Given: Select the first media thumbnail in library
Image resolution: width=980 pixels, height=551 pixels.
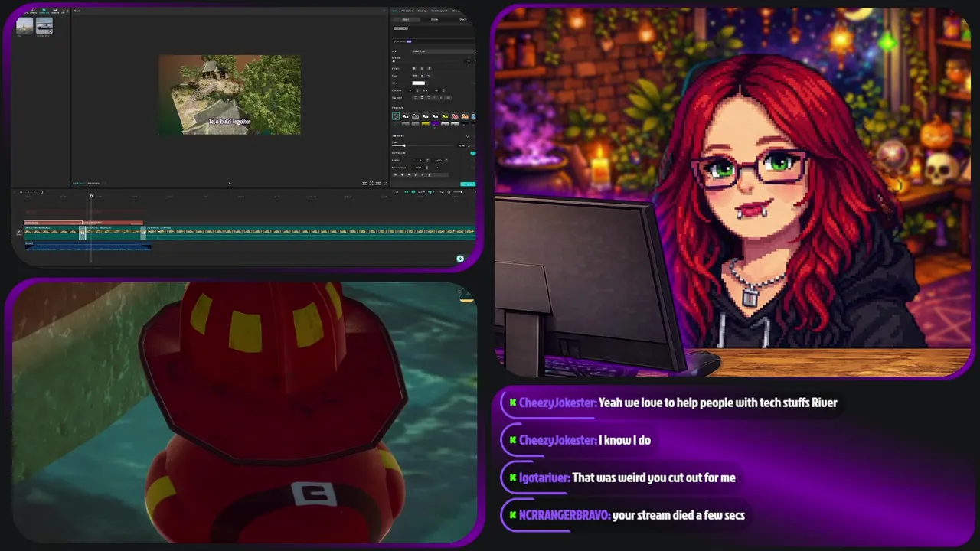Looking at the screenshot, I should tap(24, 25).
